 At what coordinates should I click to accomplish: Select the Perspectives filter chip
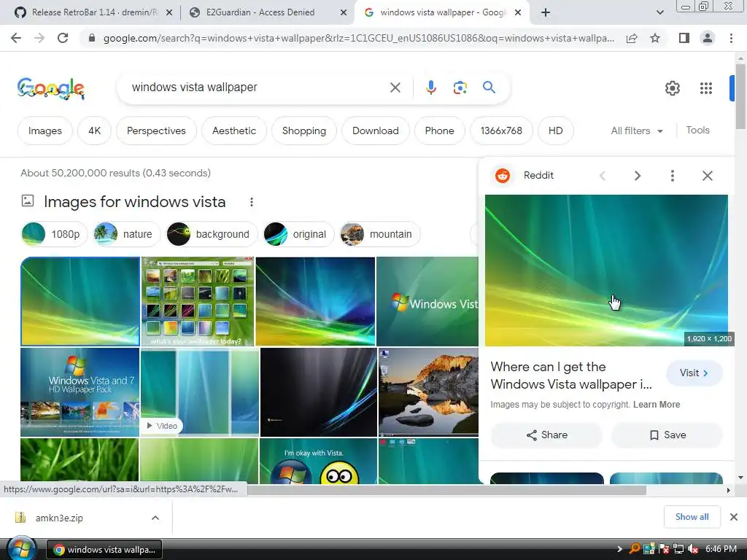tap(156, 131)
